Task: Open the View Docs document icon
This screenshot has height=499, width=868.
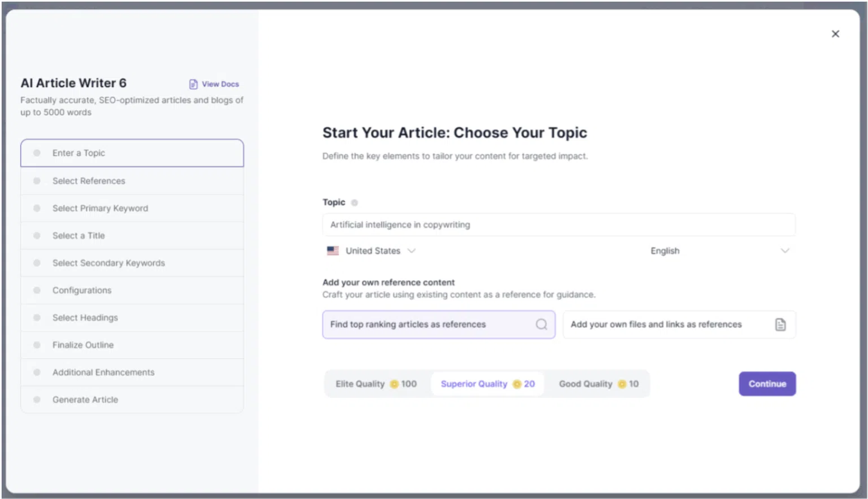Action: click(x=193, y=84)
